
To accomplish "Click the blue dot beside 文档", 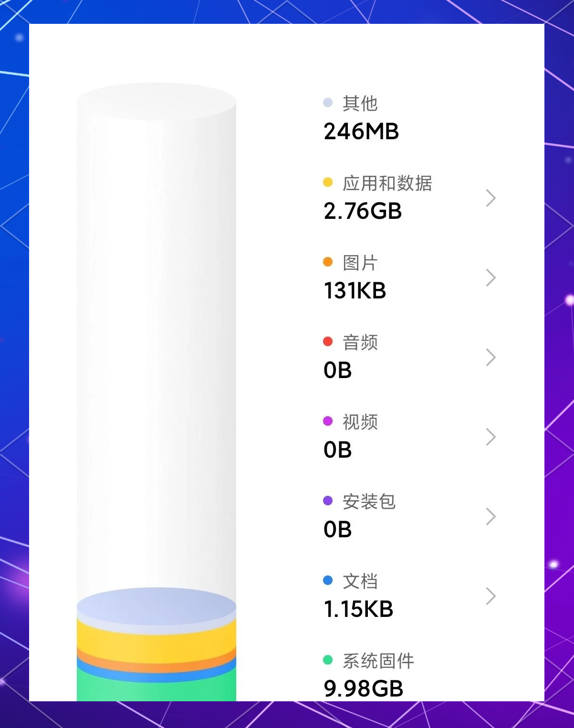I will (328, 580).
